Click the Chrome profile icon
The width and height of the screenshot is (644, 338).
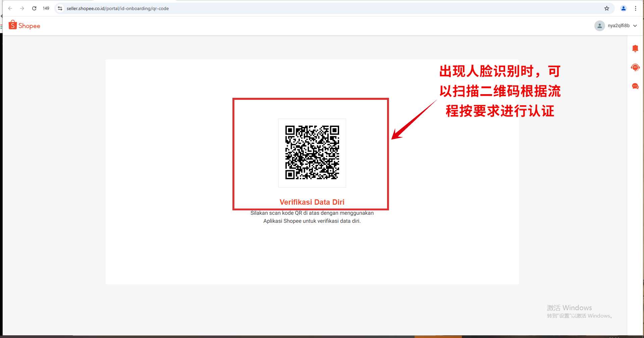pyautogui.click(x=623, y=8)
